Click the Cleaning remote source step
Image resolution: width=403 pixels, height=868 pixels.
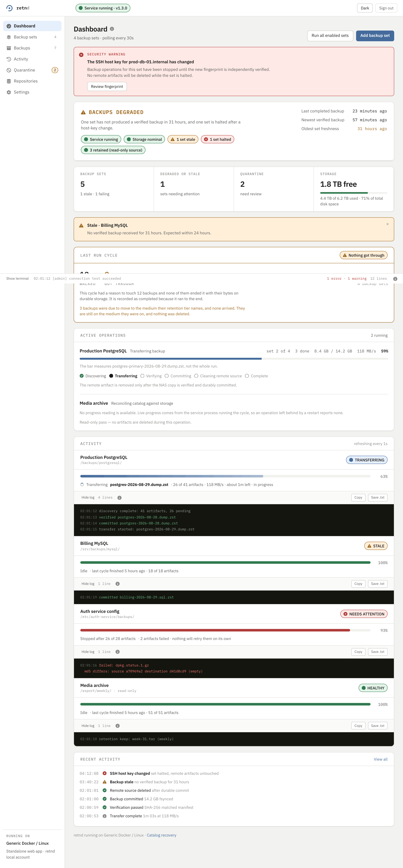(218, 376)
